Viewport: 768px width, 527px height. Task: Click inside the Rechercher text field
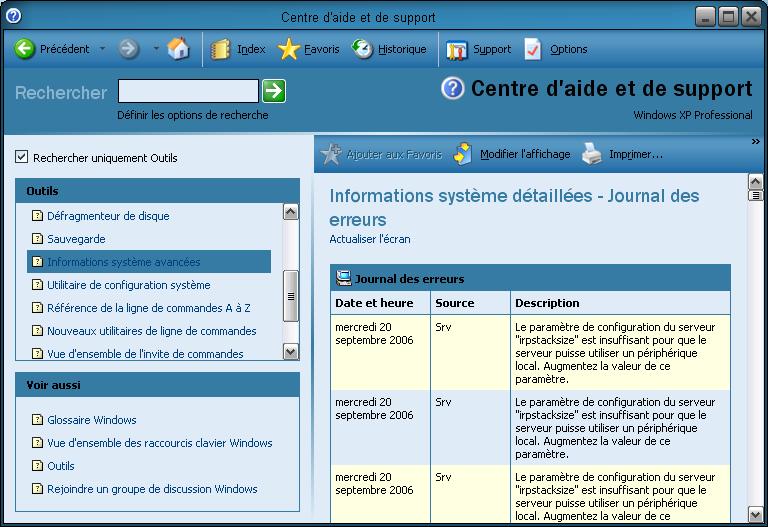click(188, 92)
